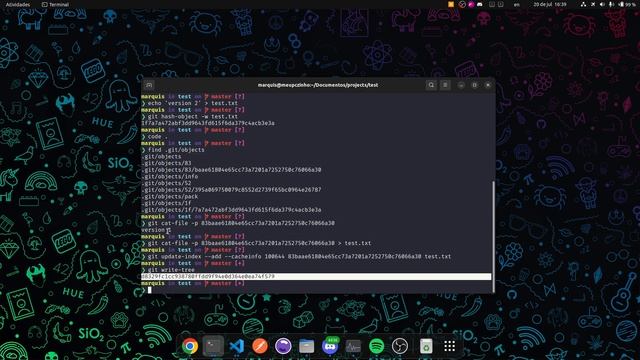Show all applications grid
This screenshot has height=360, width=640.
point(449,346)
